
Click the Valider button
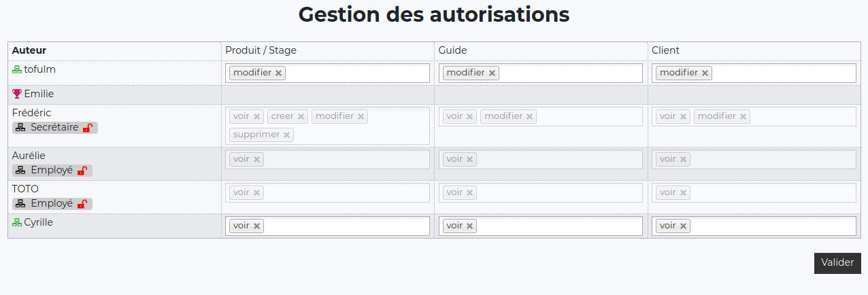pyautogui.click(x=837, y=263)
